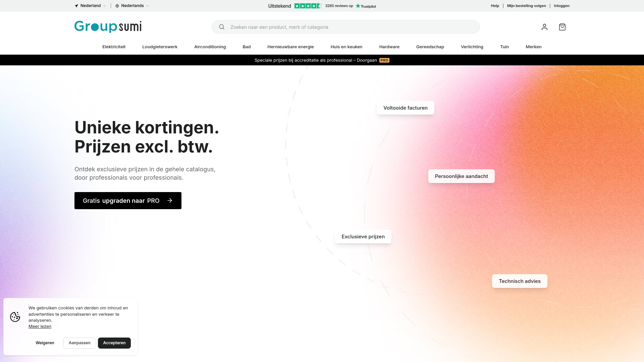Open Huis en keuken category
The height and width of the screenshot is (362, 644).
pyautogui.click(x=346, y=47)
